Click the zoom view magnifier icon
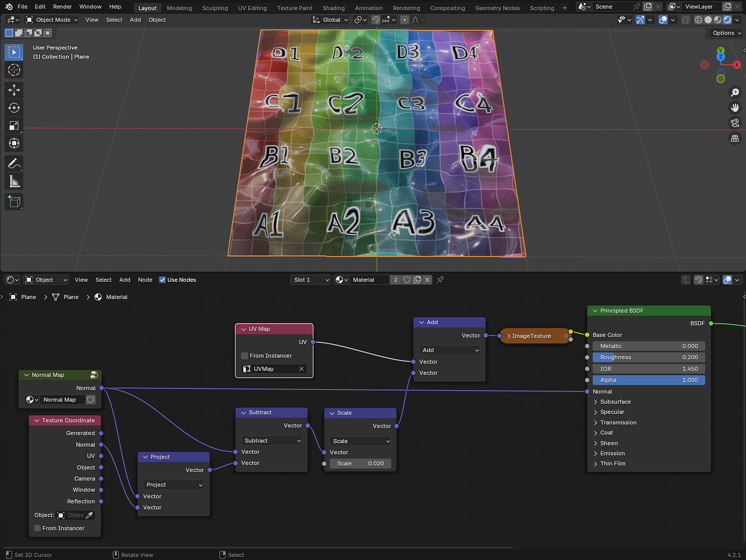 pyautogui.click(x=735, y=92)
